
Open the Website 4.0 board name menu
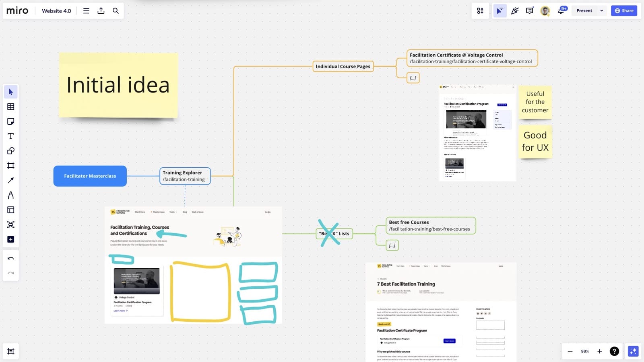click(x=56, y=11)
